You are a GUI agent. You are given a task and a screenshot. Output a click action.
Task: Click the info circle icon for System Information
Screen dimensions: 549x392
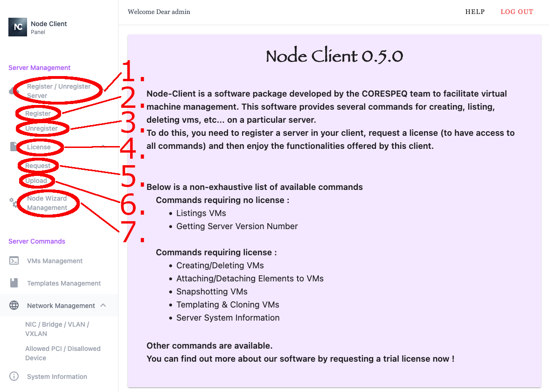coord(14,377)
